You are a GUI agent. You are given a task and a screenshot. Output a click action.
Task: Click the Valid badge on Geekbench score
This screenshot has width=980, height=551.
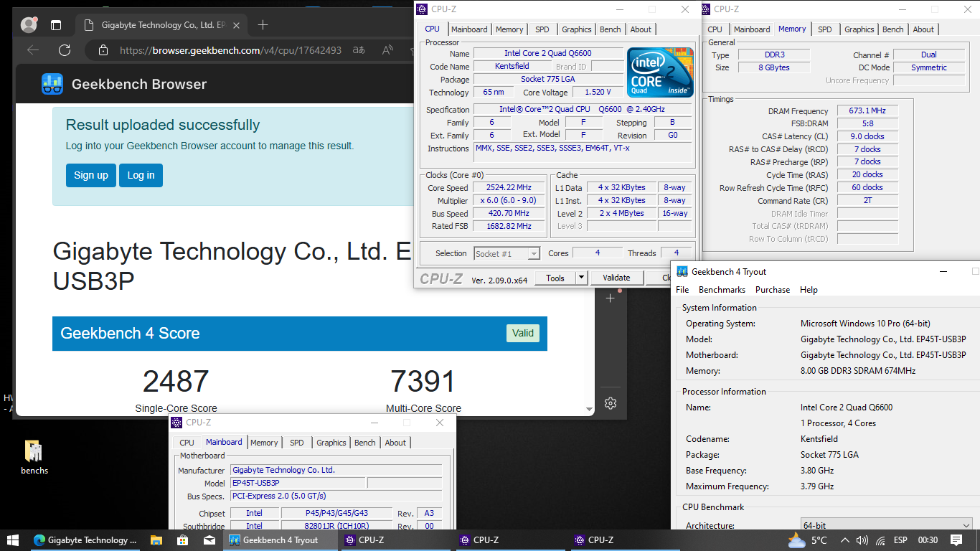click(523, 333)
